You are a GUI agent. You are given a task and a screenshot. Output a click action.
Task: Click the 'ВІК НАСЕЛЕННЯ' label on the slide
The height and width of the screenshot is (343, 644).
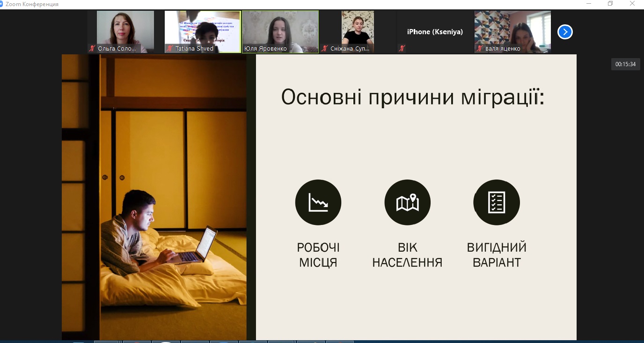(x=407, y=255)
